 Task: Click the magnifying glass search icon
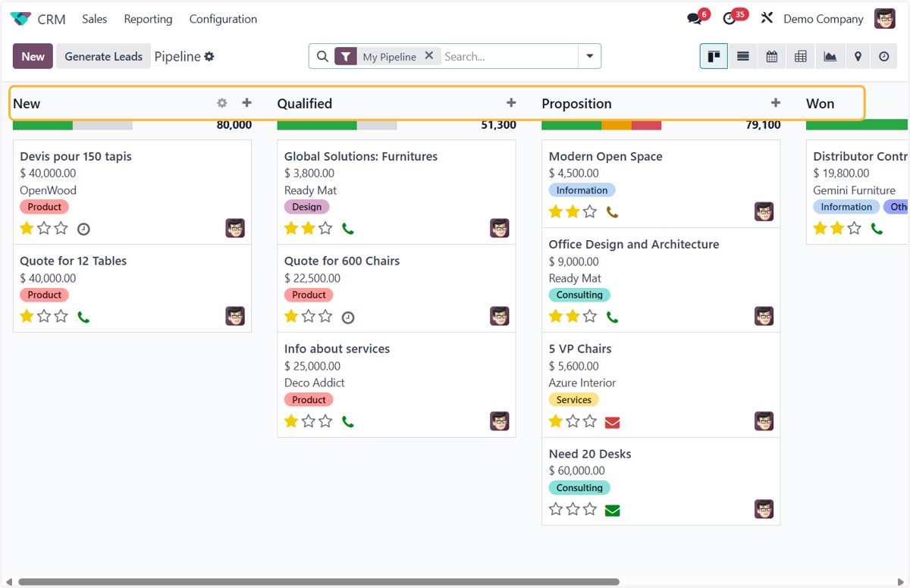click(322, 56)
